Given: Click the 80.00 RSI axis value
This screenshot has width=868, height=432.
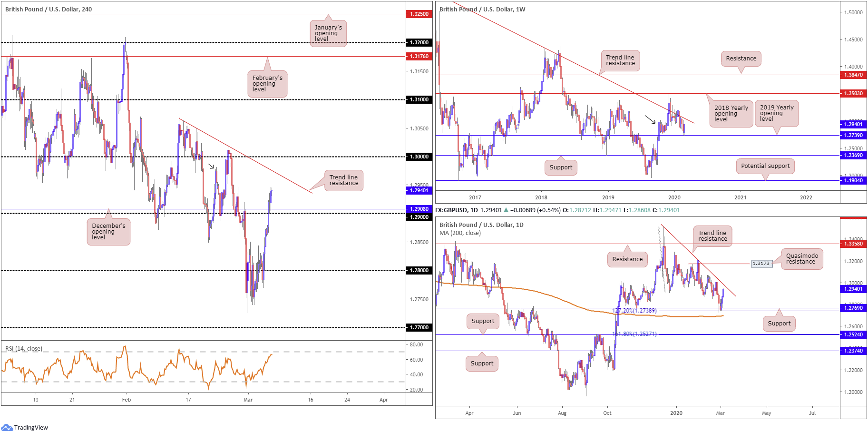Looking at the screenshot, I should point(417,344).
